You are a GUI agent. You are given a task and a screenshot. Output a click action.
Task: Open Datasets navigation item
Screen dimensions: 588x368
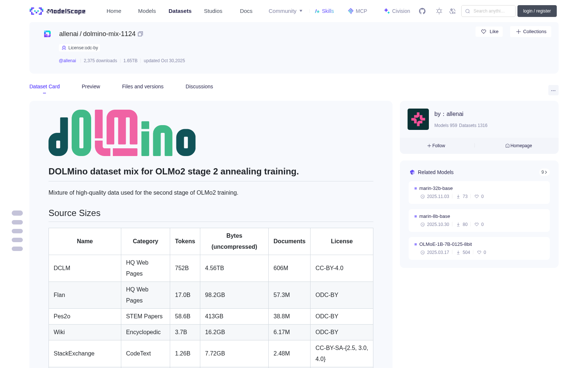[x=180, y=11]
